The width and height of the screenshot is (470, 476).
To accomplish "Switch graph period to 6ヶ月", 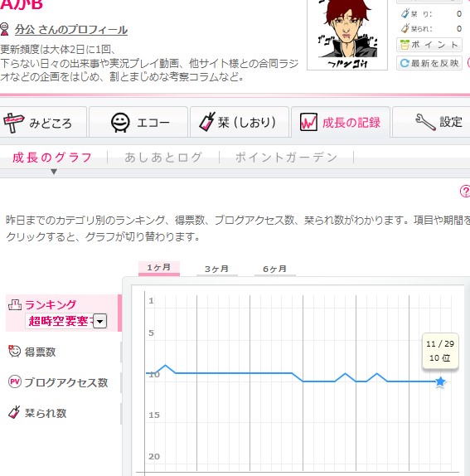I will tap(274, 269).
